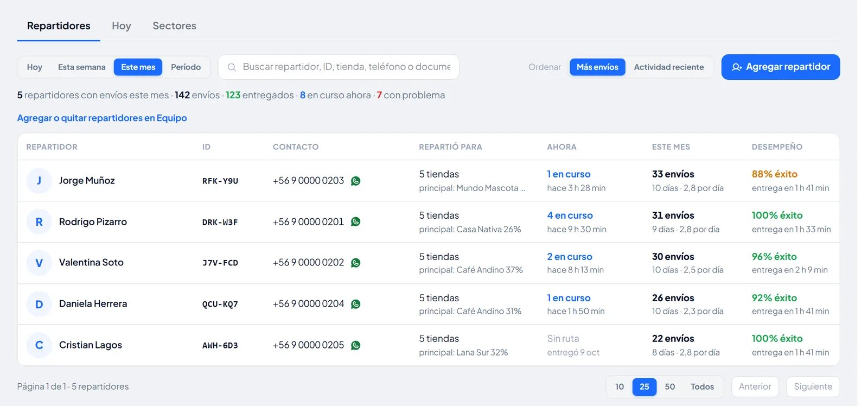Click Valentina Soto's V avatar

coord(39,263)
